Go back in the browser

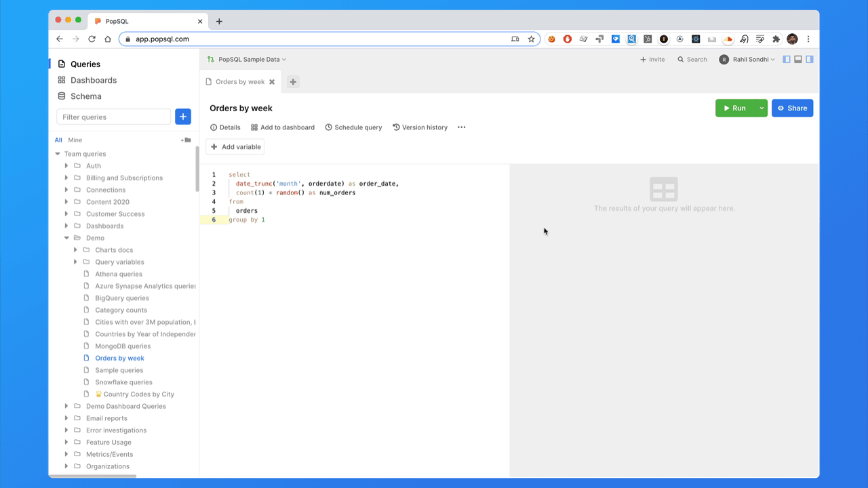coord(60,39)
